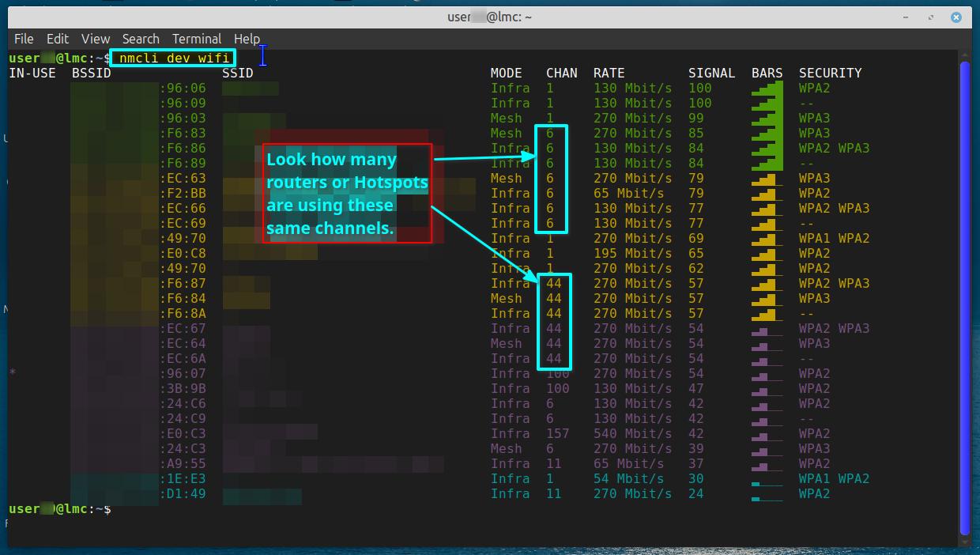Image resolution: width=980 pixels, height=555 pixels.
Task: Close the terminal window
Action: [x=958, y=16]
